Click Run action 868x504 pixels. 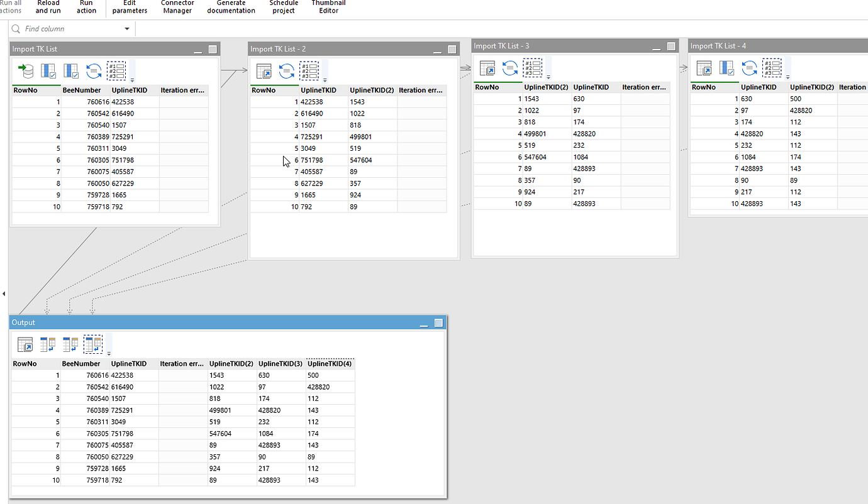click(x=87, y=7)
